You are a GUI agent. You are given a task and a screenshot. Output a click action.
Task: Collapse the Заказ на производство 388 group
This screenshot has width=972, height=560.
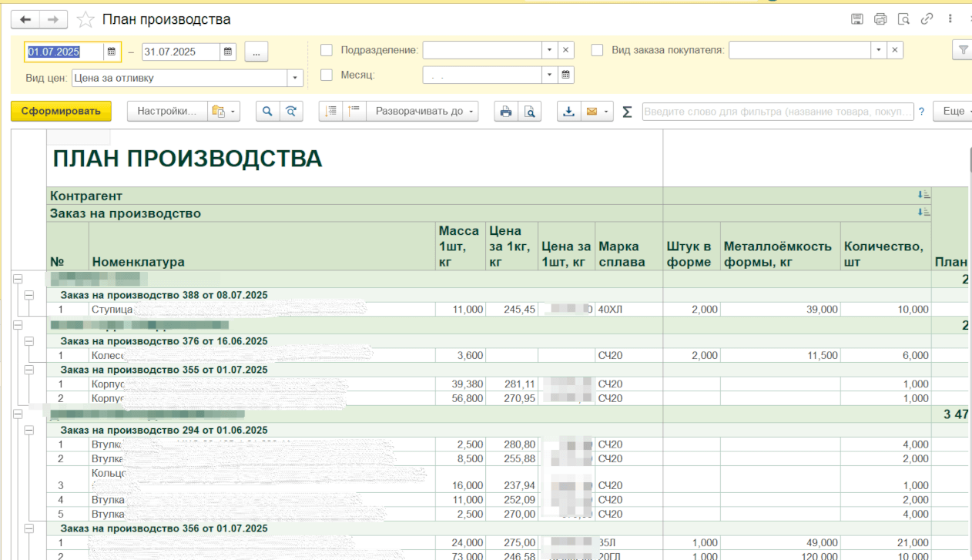pyautogui.click(x=29, y=295)
